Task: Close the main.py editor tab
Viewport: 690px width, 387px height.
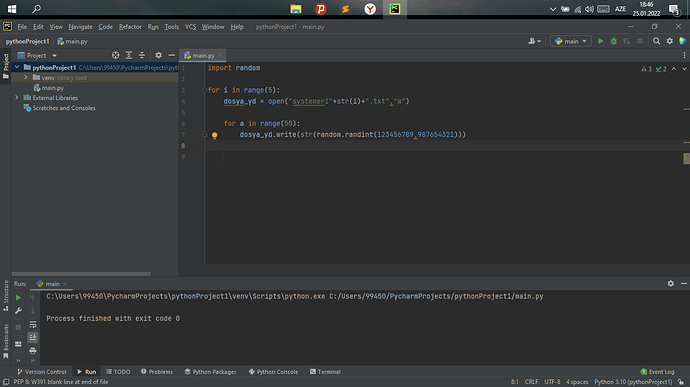Action: tap(220, 55)
